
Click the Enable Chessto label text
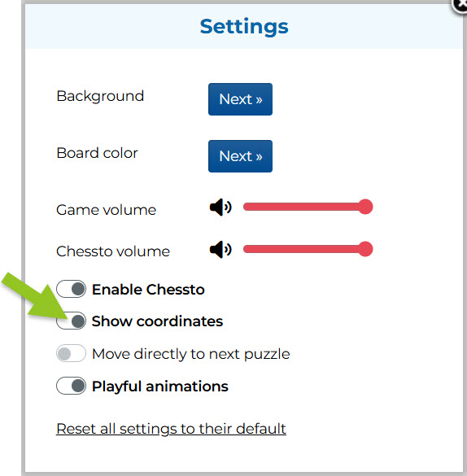coord(148,290)
